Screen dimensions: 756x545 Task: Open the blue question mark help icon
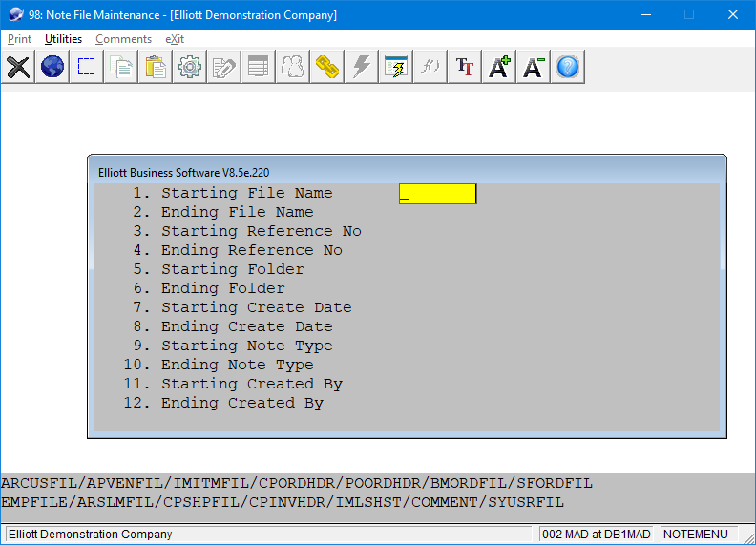pyautogui.click(x=568, y=67)
